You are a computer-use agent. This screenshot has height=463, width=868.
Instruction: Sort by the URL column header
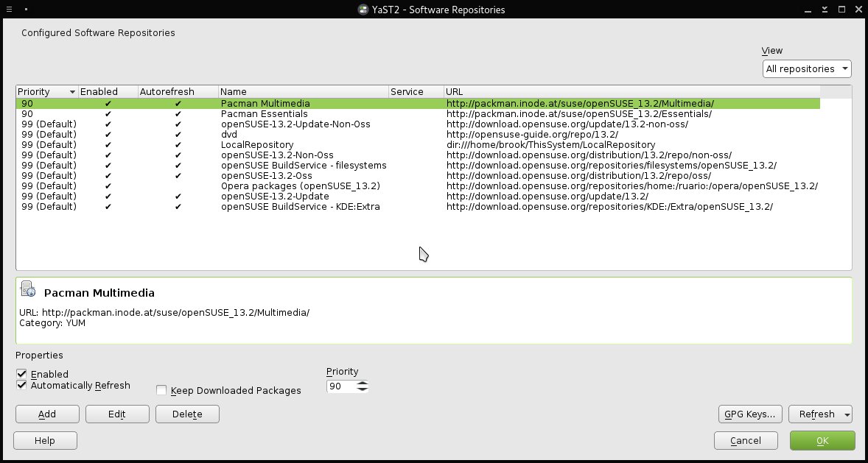click(632, 92)
